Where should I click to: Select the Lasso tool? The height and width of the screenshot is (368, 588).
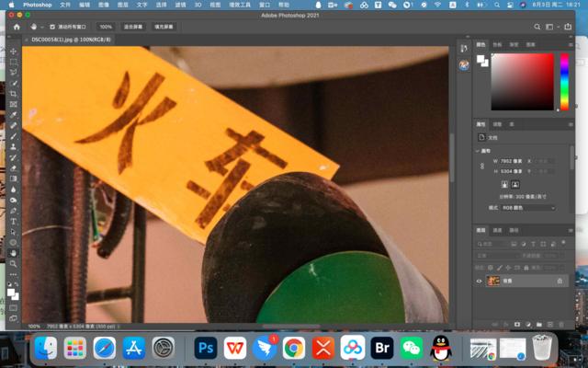[x=13, y=73]
